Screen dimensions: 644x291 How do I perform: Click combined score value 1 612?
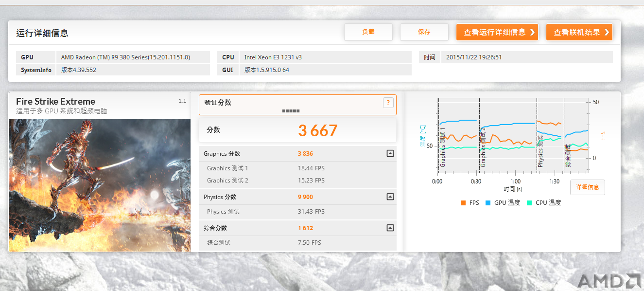305,228
